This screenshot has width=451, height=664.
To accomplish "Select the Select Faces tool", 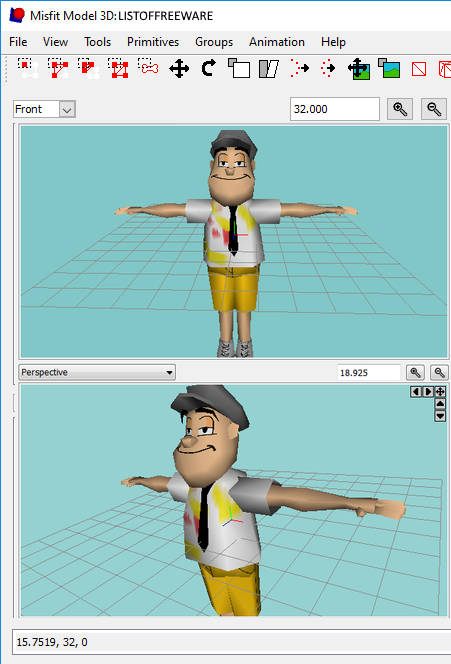I will pyautogui.click(x=58, y=68).
